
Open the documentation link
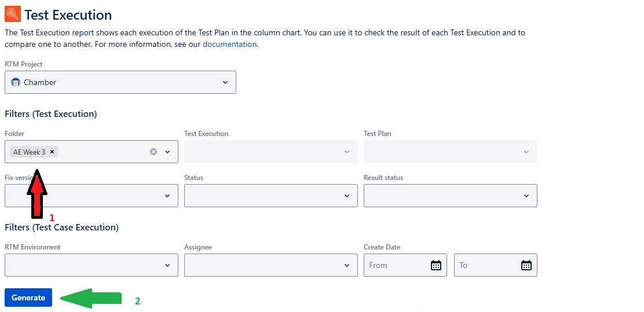point(229,44)
